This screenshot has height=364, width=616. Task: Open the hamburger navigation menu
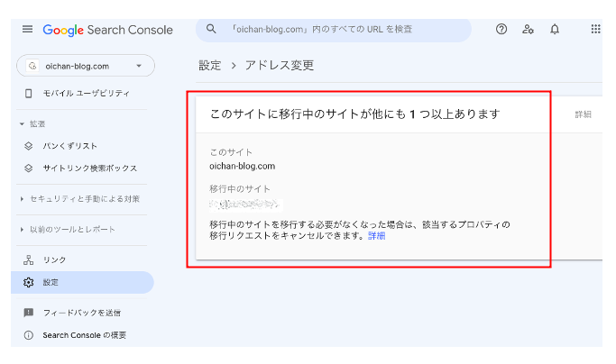pyautogui.click(x=27, y=29)
